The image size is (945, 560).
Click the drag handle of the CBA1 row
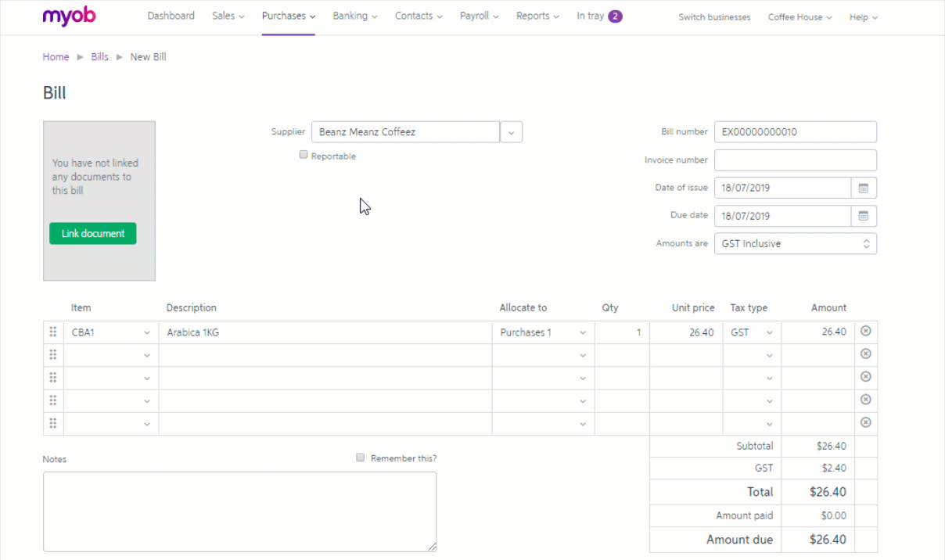[x=53, y=332]
